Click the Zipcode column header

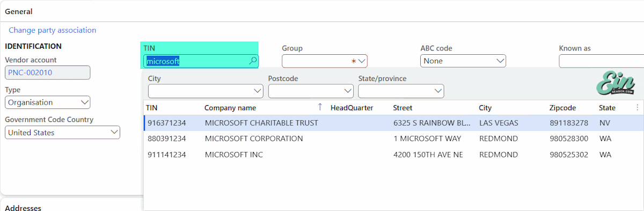[x=563, y=108]
